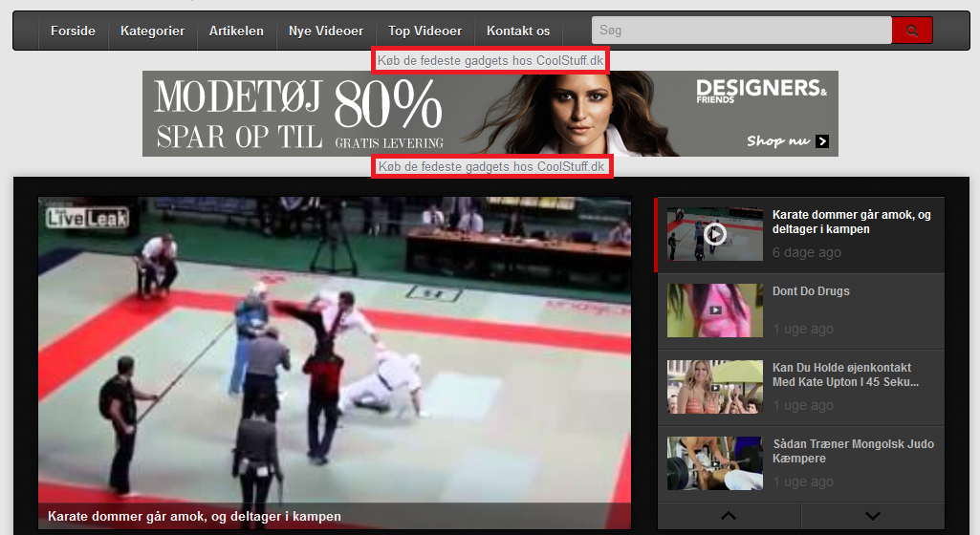Click into the Søg search field
The image size is (980, 535).
point(741,31)
